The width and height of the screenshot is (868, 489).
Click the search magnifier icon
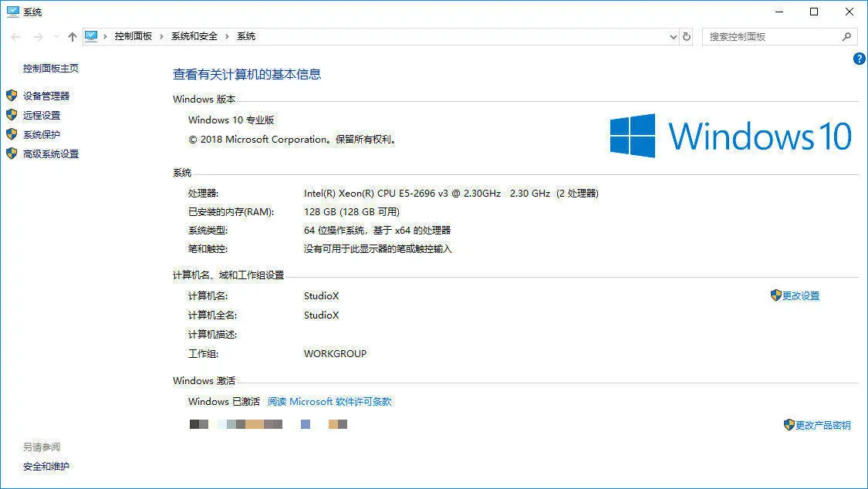point(846,36)
